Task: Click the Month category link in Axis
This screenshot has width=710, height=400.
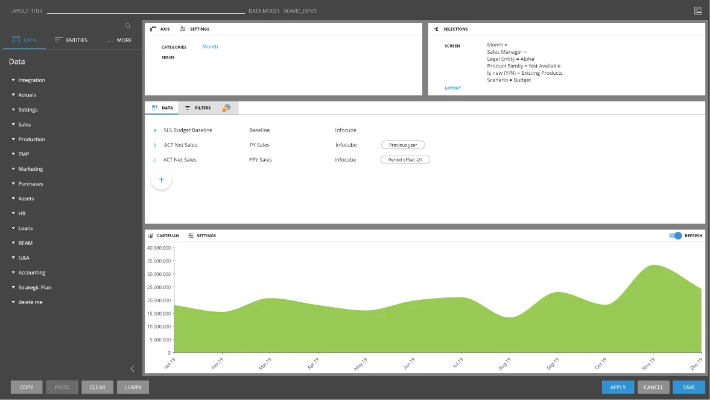Action: (x=210, y=46)
